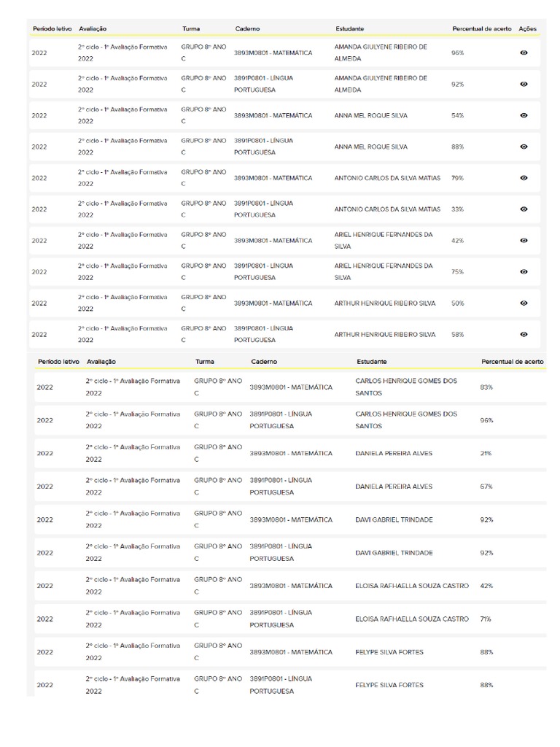Click Daniela Pereira Alves's 67% score
Screen dimensions: 560x747
pyautogui.click(x=486, y=487)
